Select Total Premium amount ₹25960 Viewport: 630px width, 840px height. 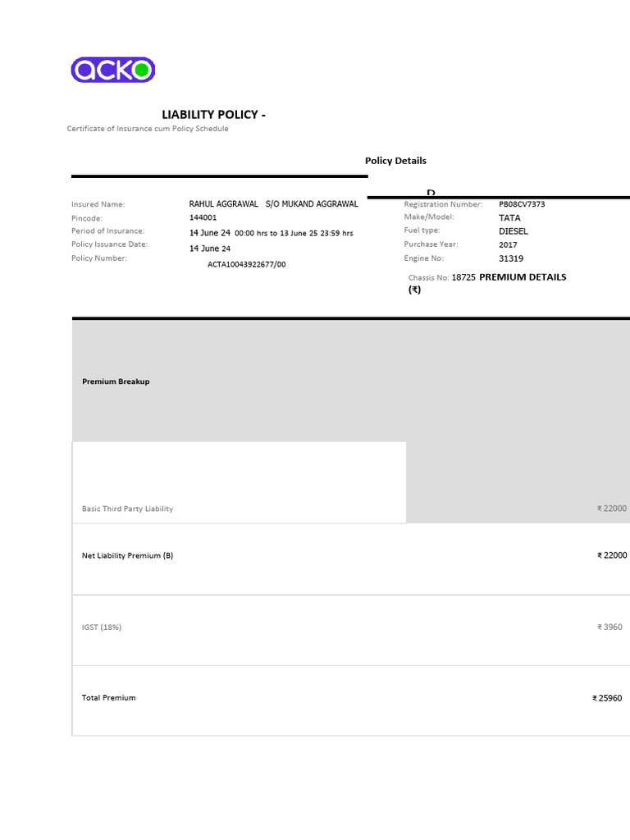click(607, 698)
